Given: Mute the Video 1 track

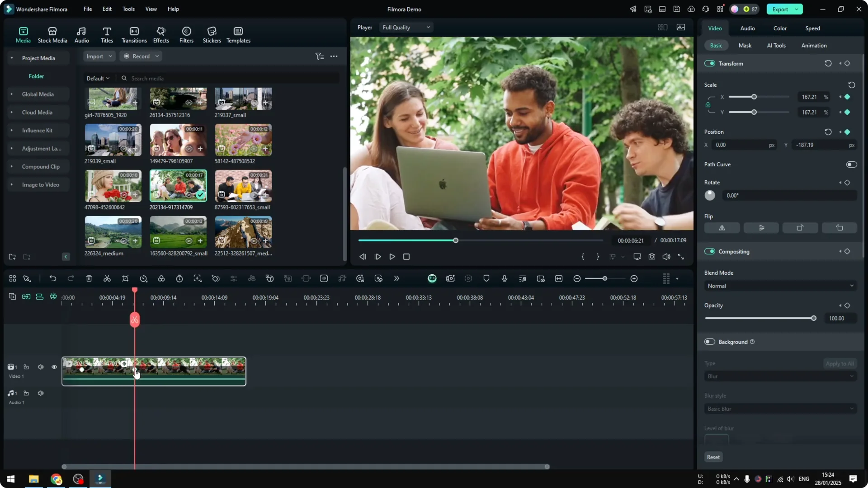Looking at the screenshot, I should [x=40, y=367].
